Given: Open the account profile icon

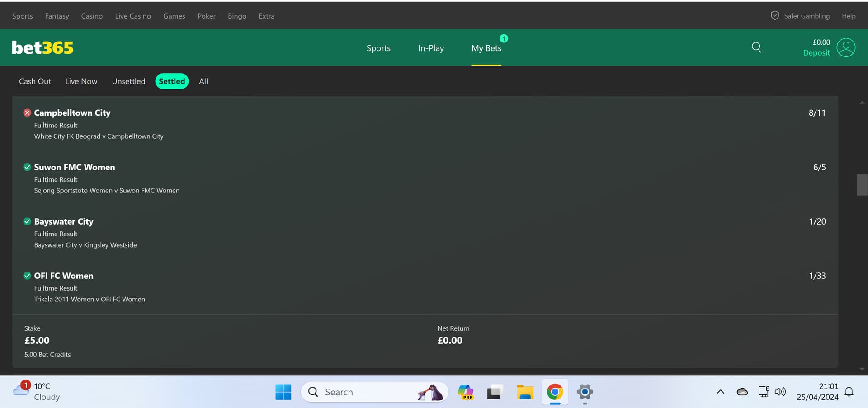Looking at the screenshot, I should point(846,47).
